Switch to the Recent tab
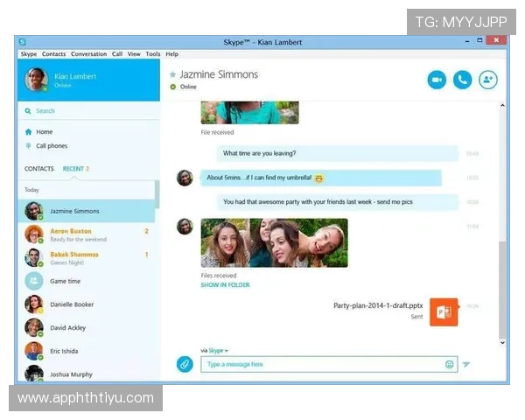 pos(75,169)
